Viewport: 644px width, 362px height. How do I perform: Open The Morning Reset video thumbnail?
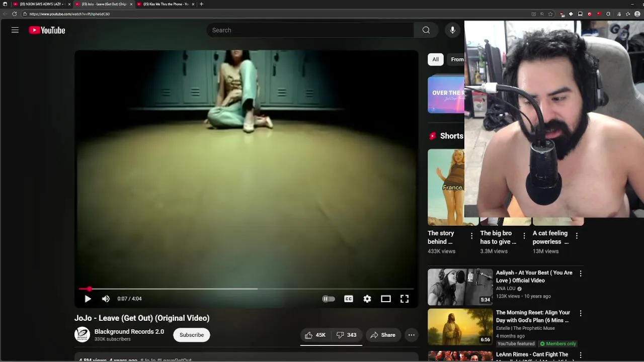coord(460,327)
